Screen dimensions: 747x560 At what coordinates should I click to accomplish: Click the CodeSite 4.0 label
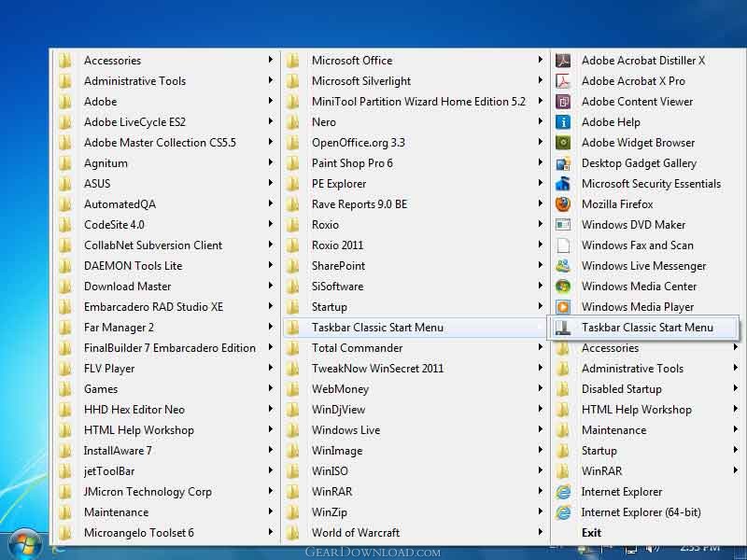(114, 225)
